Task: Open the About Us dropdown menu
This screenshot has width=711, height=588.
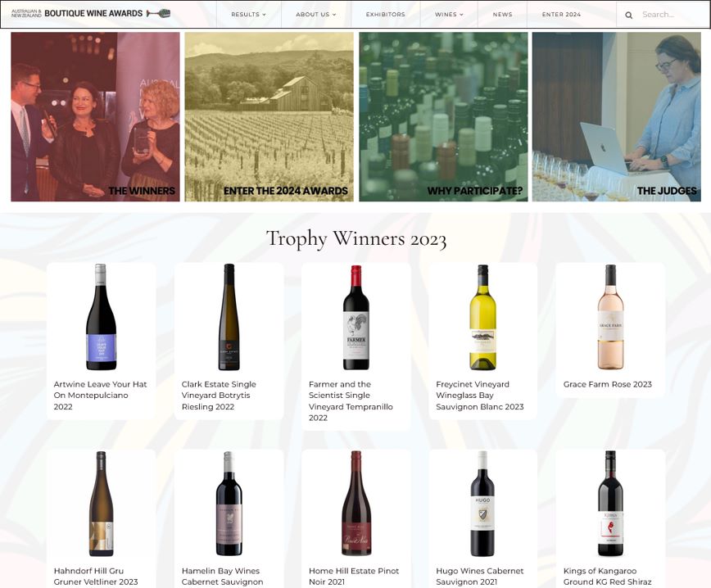Action: [x=315, y=15]
